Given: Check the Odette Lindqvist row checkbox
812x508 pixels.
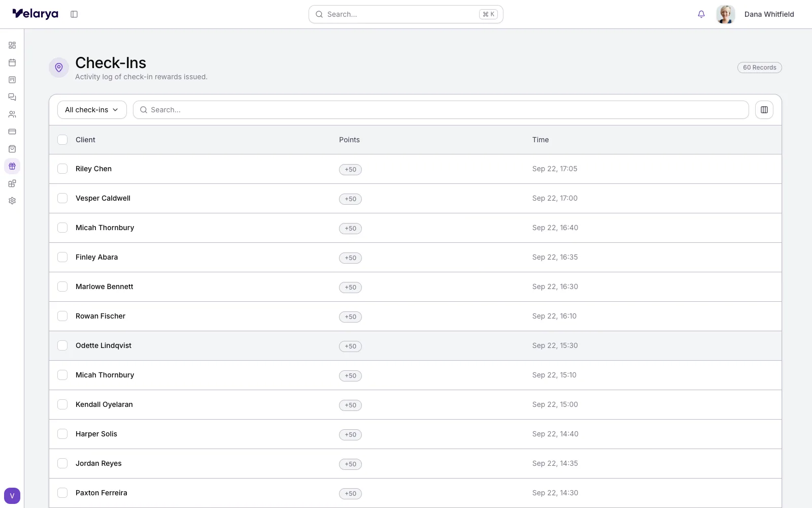Looking at the screenshot, I should pos(62,345).
